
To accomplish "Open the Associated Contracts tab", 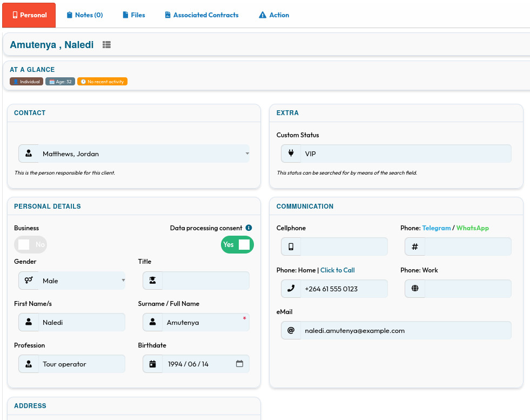I will [x=202, y=15].
